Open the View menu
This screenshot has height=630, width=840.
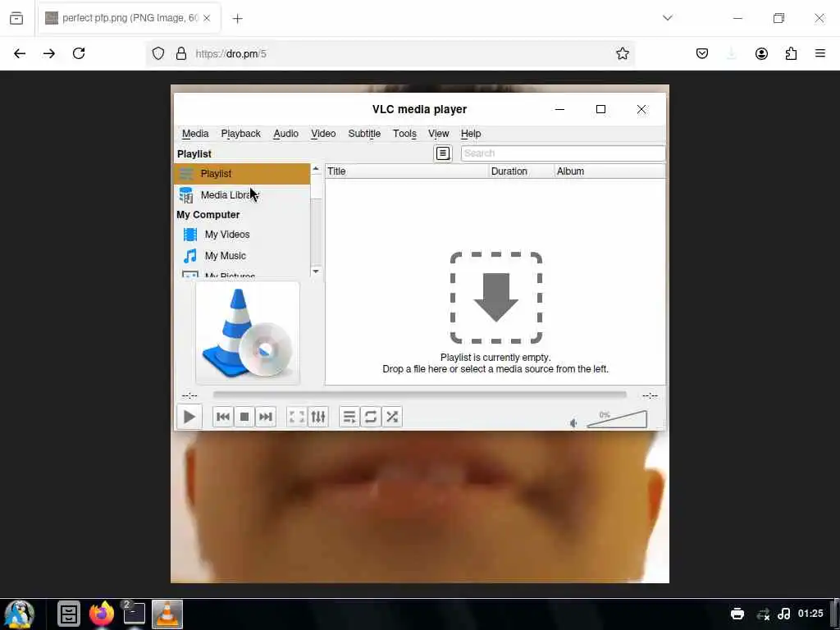(438, 134)
